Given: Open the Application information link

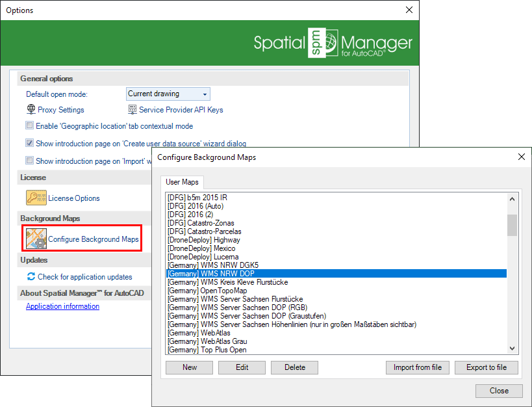Looking at the screenshot, I should pos(62,306).
